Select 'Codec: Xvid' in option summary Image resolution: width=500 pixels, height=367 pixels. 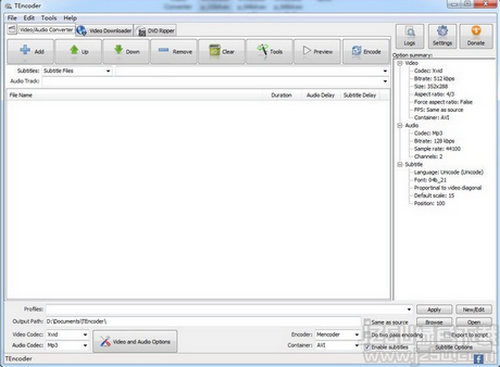click(428, 71)
